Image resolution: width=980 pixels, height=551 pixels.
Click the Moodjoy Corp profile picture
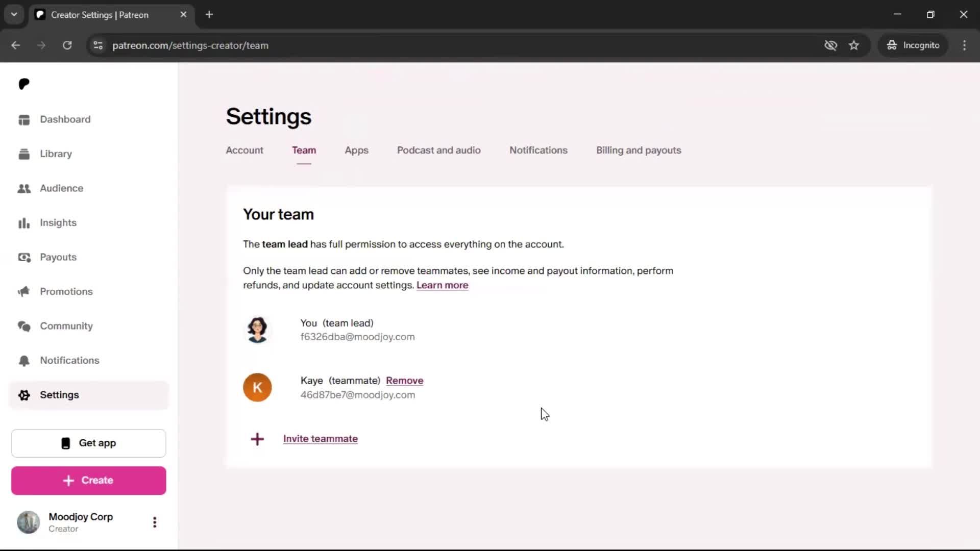click(x=29, y=522)
